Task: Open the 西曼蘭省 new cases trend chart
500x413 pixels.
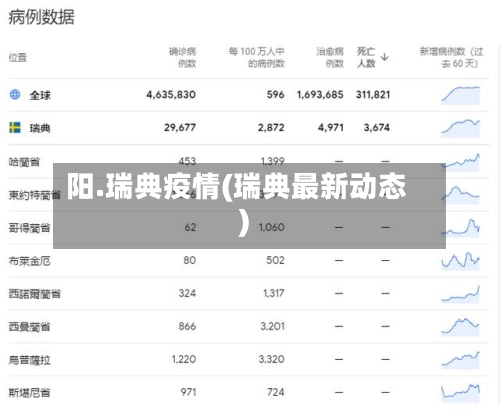Action: coord(461,326)
